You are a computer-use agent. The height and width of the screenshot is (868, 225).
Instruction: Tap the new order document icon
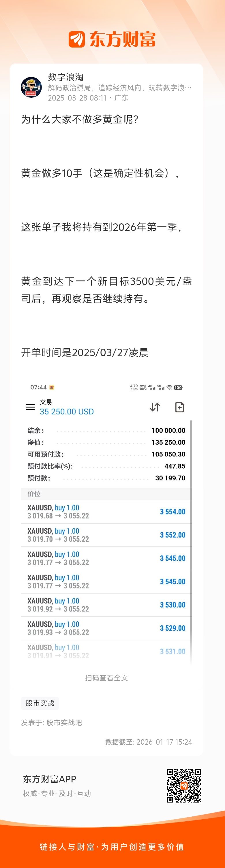click(x=179, y=407)
